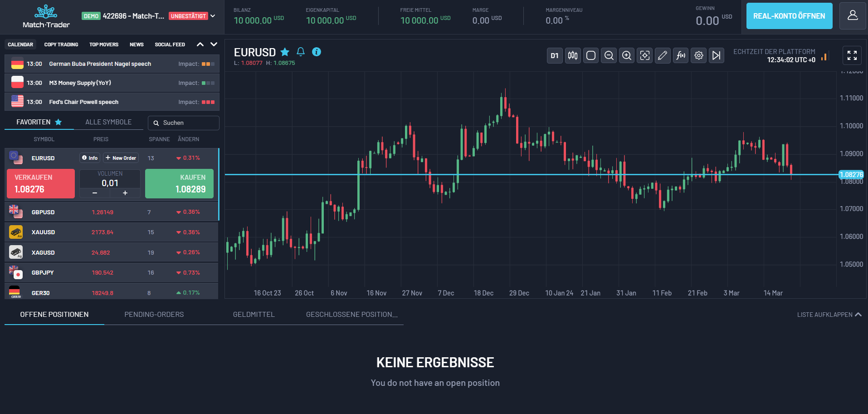The width and height of the screenshot is (868, 414).
Task: Switch to News tab
Action: click(137, 44)
